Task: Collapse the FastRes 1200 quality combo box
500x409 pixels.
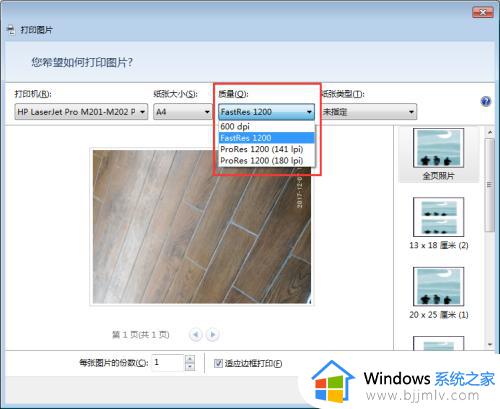Action: click(x=266, y=112)
